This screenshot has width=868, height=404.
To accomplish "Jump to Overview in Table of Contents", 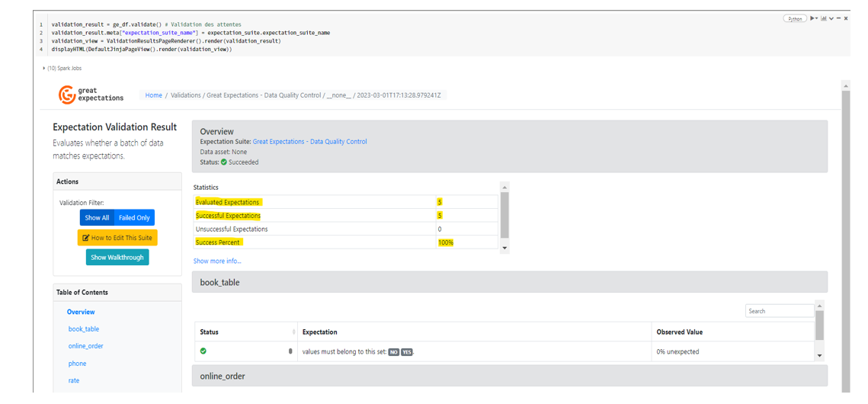I will 81,312.
